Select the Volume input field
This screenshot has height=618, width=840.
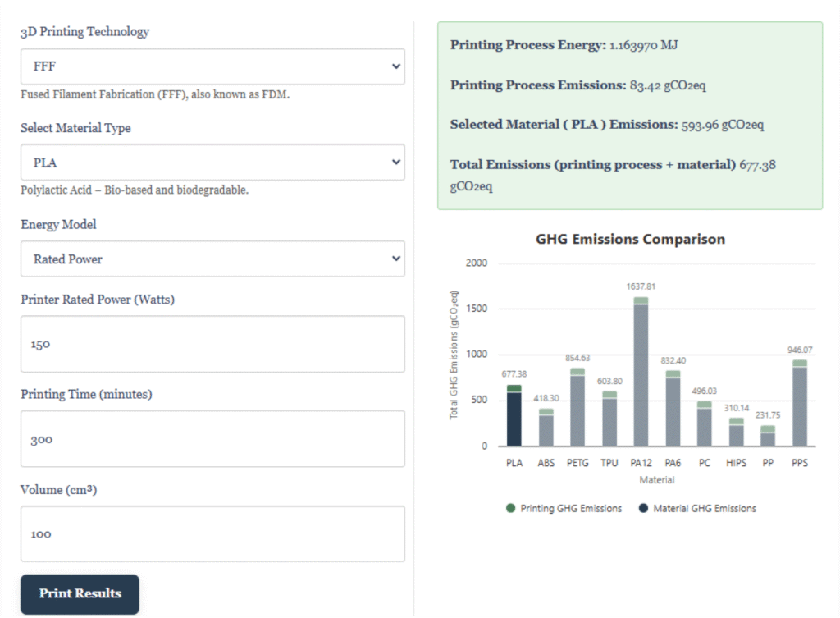(x=212, y=533)
